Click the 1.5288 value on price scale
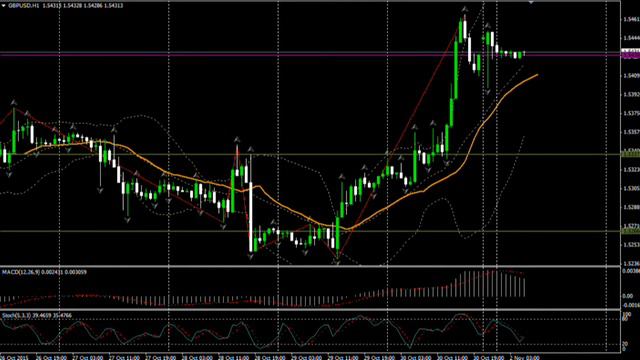 click(631, 207)
